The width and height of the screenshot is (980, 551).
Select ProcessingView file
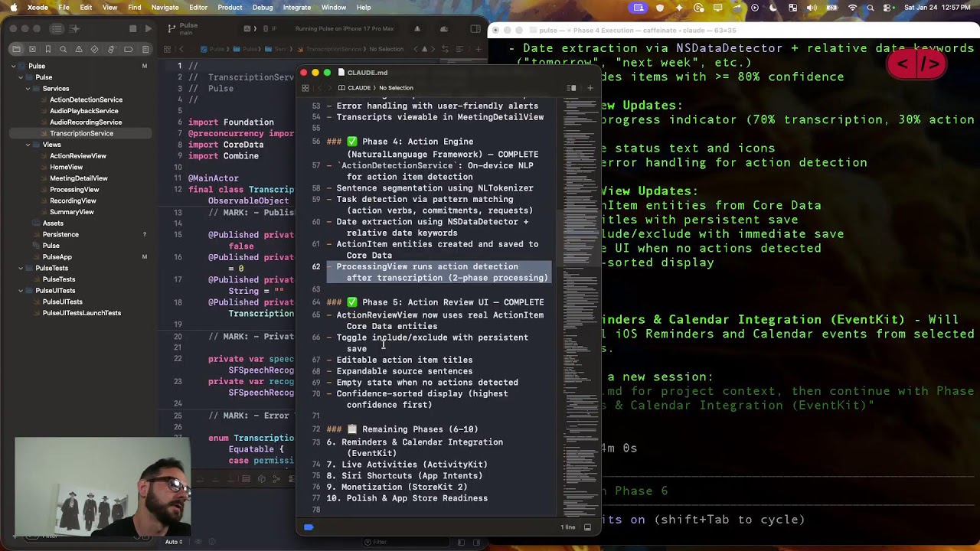coord(74,190)
